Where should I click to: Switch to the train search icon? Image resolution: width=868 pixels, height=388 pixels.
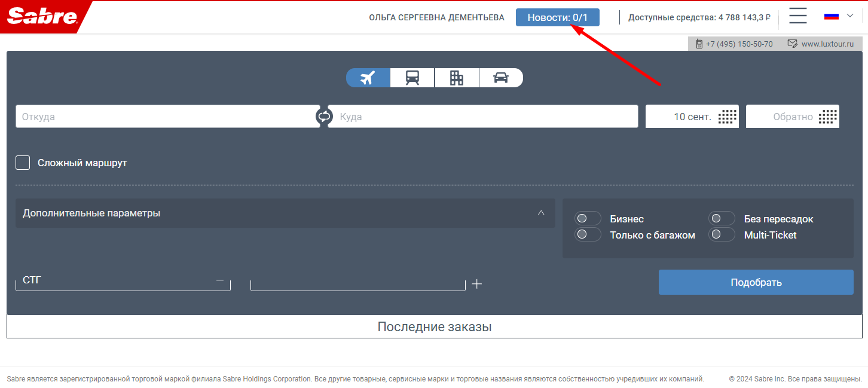pyautogui.click(x=412, y=78)
